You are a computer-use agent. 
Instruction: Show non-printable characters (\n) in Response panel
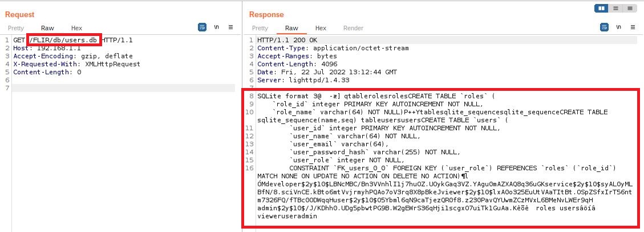pos(616,27)
